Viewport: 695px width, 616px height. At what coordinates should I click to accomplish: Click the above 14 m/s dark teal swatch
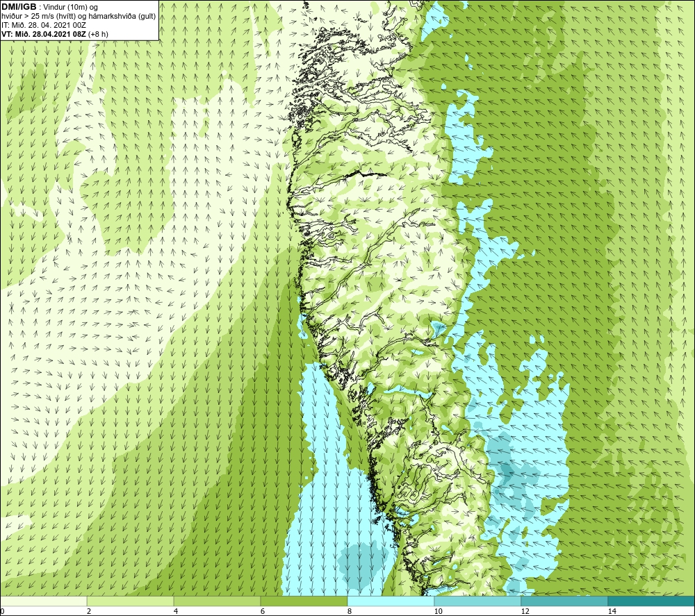651,601
